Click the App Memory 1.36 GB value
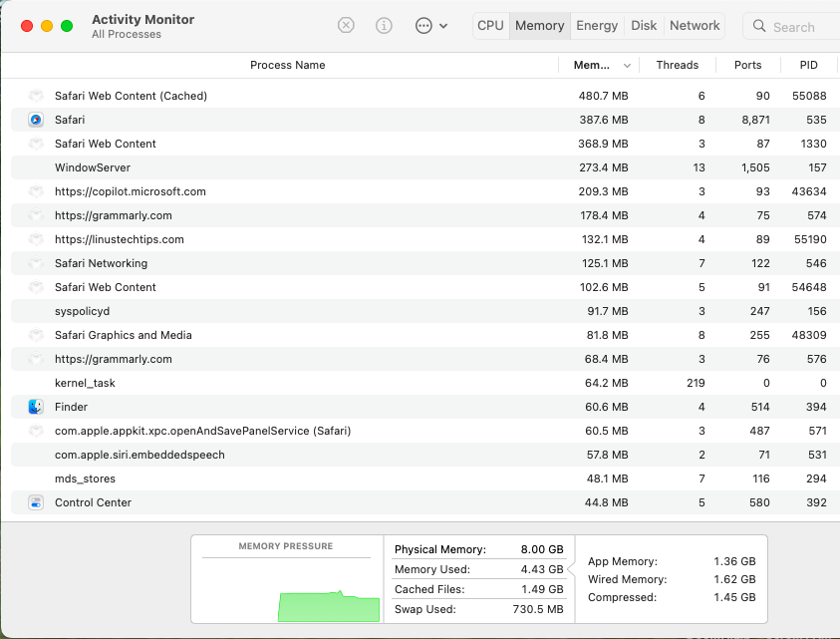This screenshot has width=840, height=639. point(734,561)
